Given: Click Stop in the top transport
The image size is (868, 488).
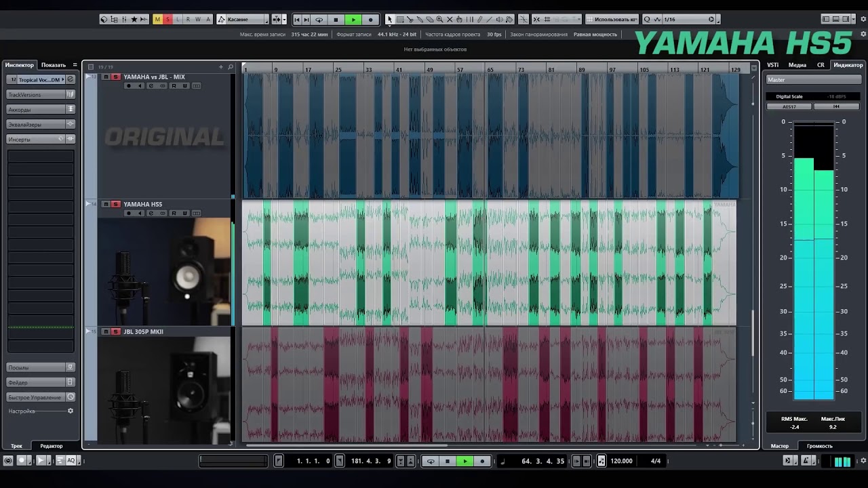Looking at the screenshot, I should tap(336, 20).
